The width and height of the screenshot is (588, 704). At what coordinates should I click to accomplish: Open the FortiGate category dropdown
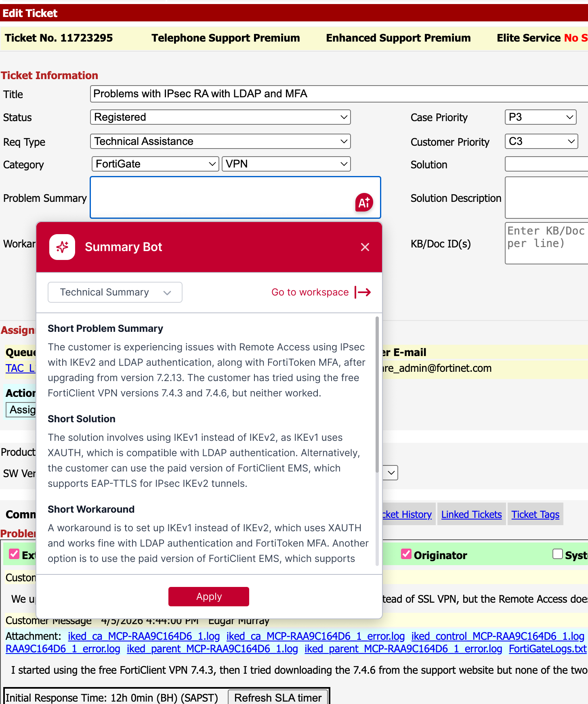pyautogui.click(x=155, y=164)
